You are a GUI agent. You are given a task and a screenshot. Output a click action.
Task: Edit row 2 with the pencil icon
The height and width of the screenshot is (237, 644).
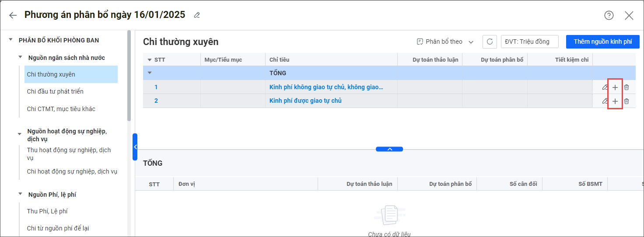pos(605,101)
